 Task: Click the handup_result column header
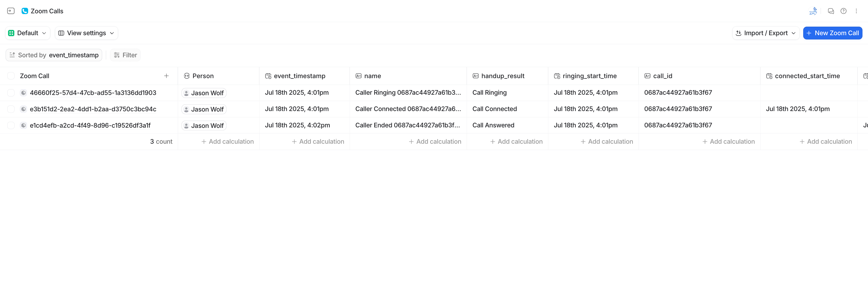[x=507, y=76]
